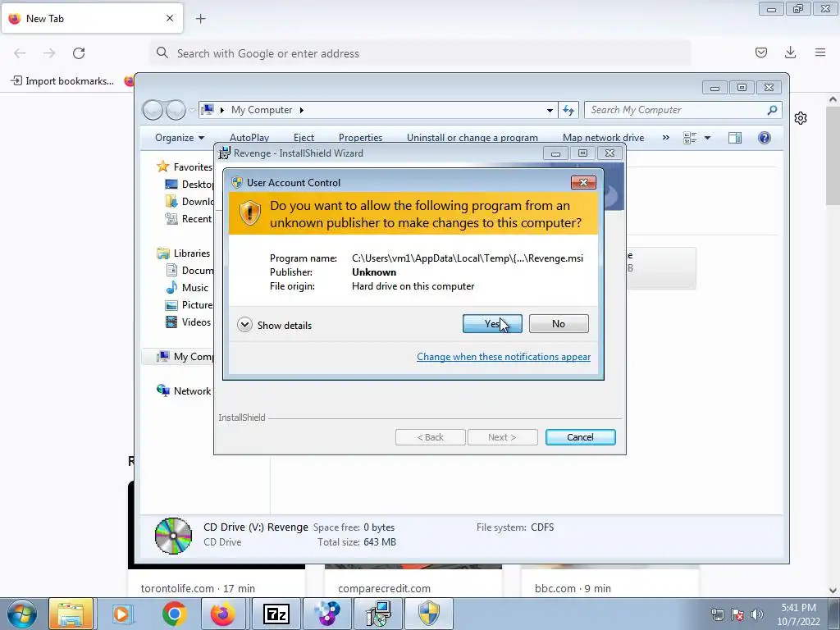Click Properties in Explorer toolbar
Viewport: 840px width, 630px height.
point(361,138)
